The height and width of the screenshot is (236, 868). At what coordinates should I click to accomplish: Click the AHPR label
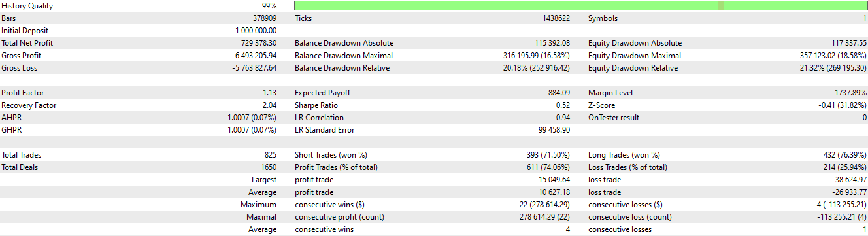(10, 118)
